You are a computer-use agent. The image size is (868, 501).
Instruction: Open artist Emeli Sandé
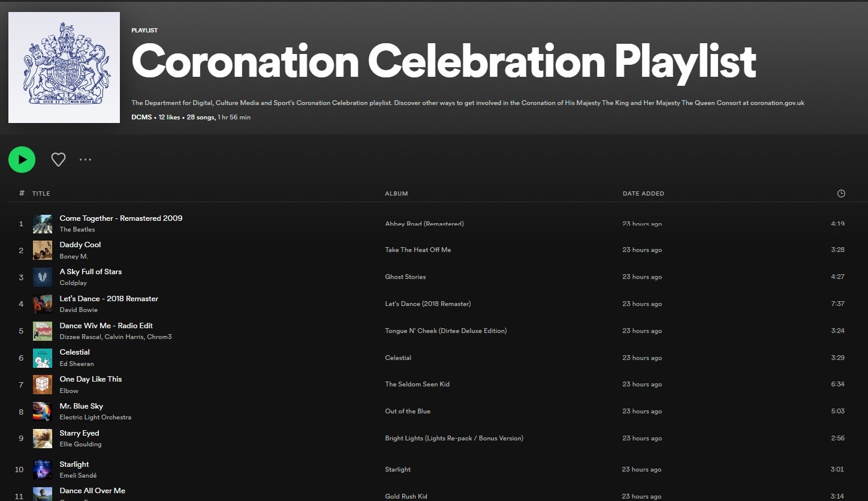click(78, 475)
